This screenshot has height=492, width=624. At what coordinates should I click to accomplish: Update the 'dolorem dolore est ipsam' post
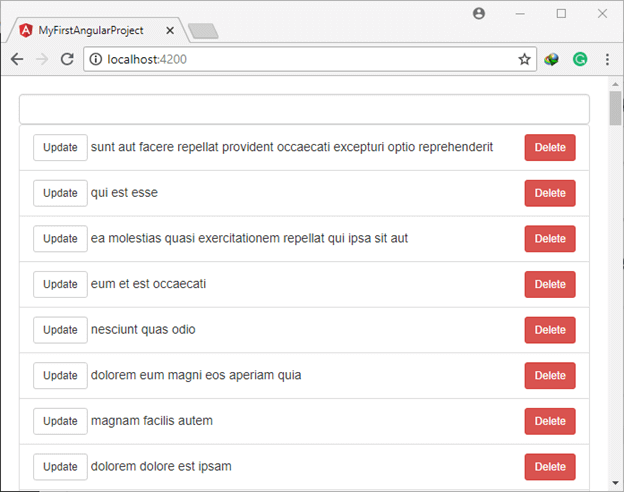[60, 467]
